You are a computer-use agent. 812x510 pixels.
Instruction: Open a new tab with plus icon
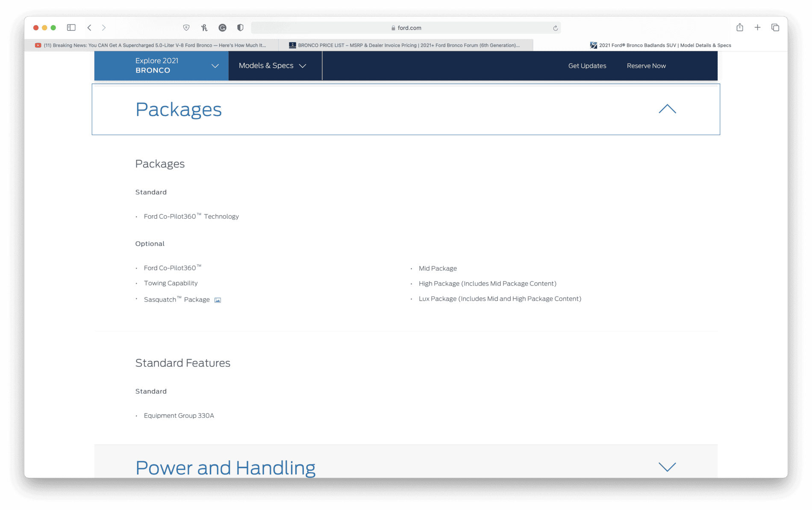[x=757, y=28]
